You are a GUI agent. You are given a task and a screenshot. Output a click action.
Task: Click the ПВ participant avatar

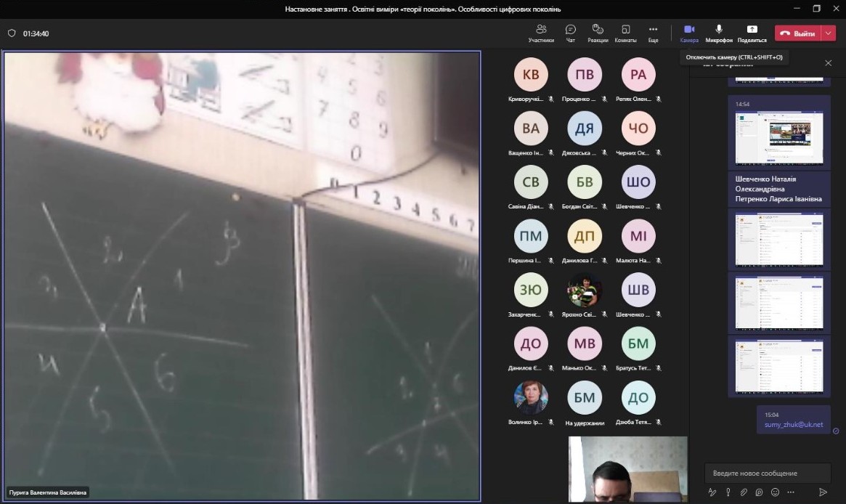pyautogui.click(x=585, y=75)
